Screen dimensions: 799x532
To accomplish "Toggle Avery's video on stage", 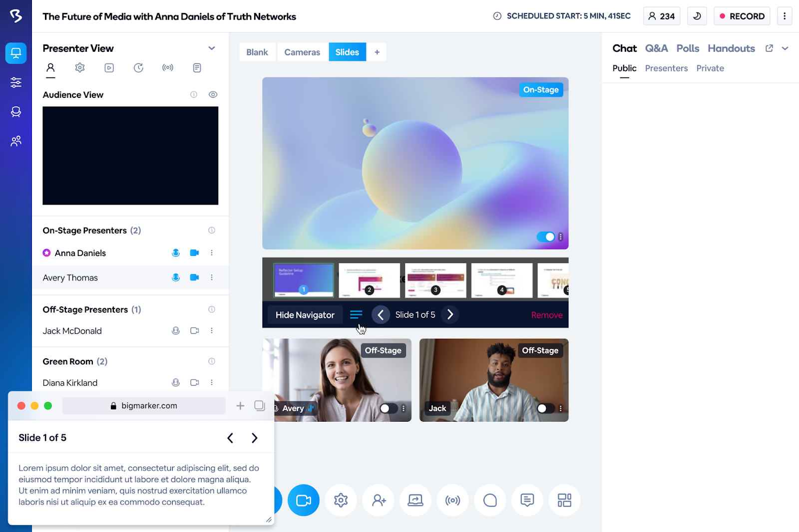I will tap(389, 408).
